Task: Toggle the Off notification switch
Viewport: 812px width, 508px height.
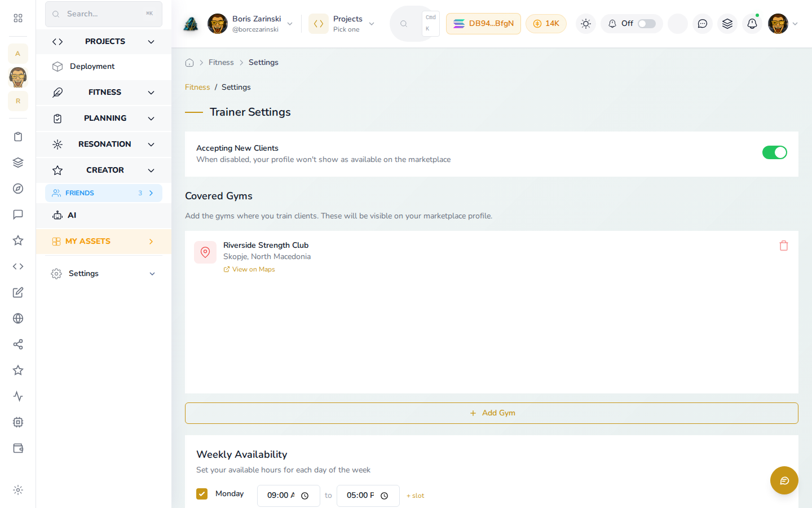Action: 647,24
